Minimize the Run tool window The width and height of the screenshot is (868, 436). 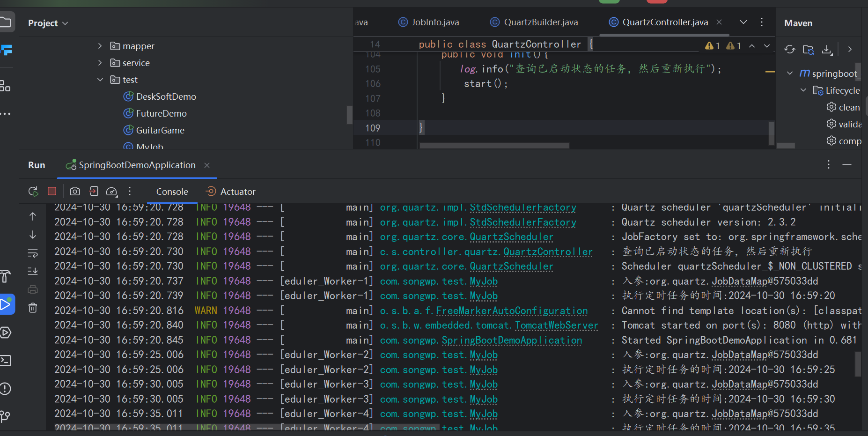click(847, 165)
